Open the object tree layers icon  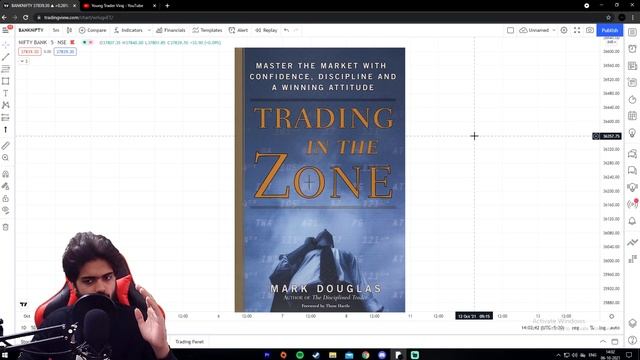click(x=632, y=323)
